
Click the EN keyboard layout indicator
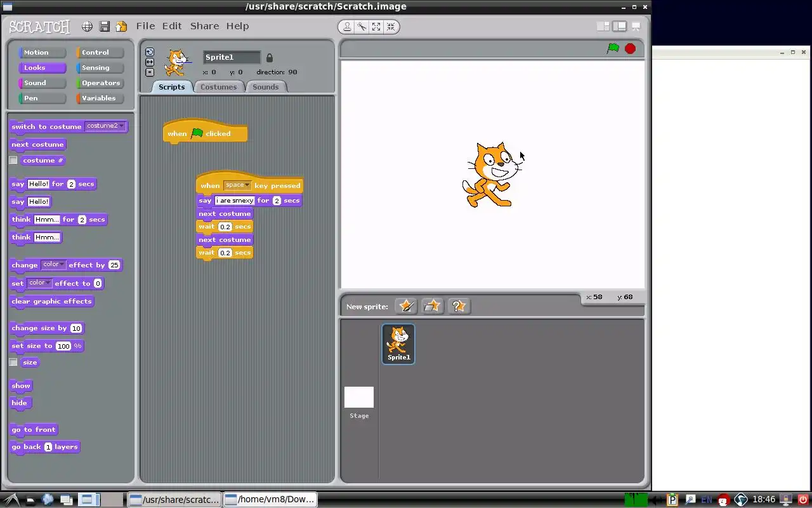706,500
